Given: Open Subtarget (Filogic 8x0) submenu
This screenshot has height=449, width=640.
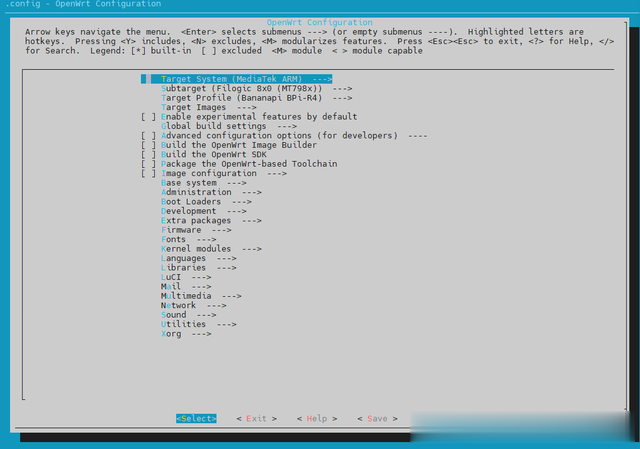Looking at the screenshot, I should point(256,88).
